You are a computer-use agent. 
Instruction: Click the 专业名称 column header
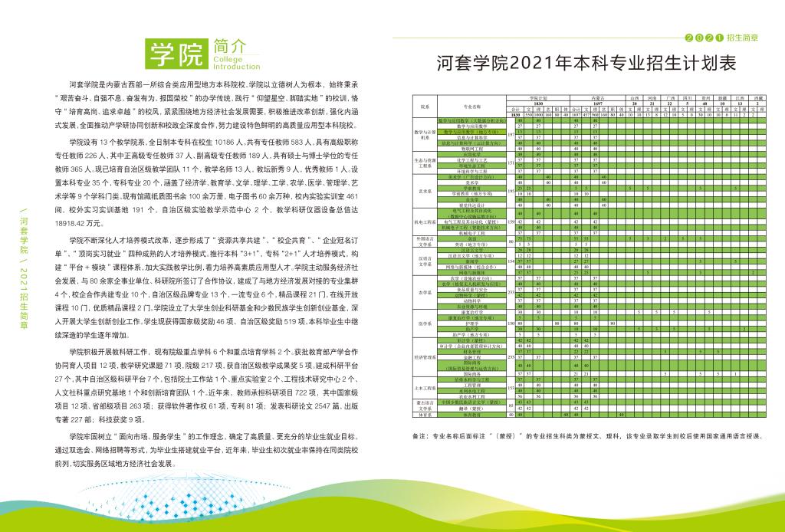pyautogui.click(x=471, y=107)
